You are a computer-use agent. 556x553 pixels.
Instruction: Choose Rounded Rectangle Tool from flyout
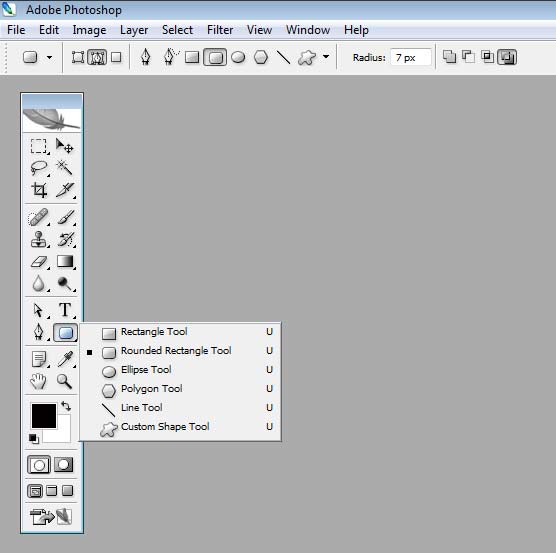tap(180, 351)
